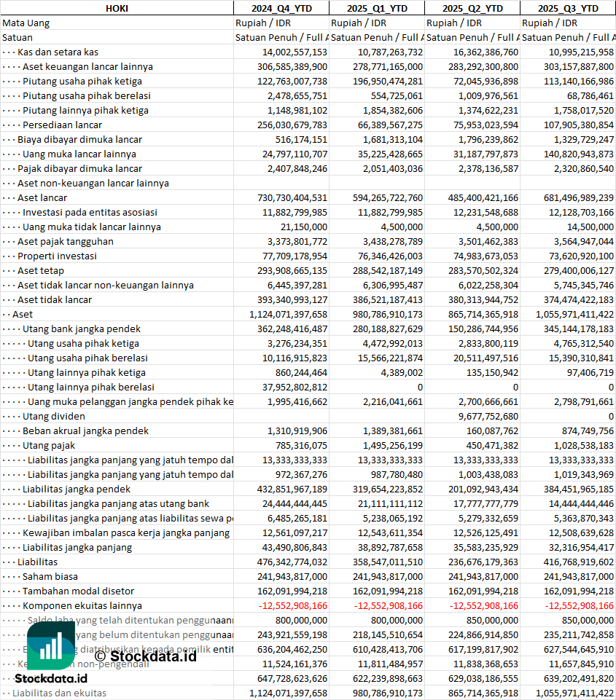Viewport: 616px width, 700px height.
Task: Select cell value 850,000,000 under 2025_Q2_YTD
Action: pyautogui.click(x=492, y=621)
